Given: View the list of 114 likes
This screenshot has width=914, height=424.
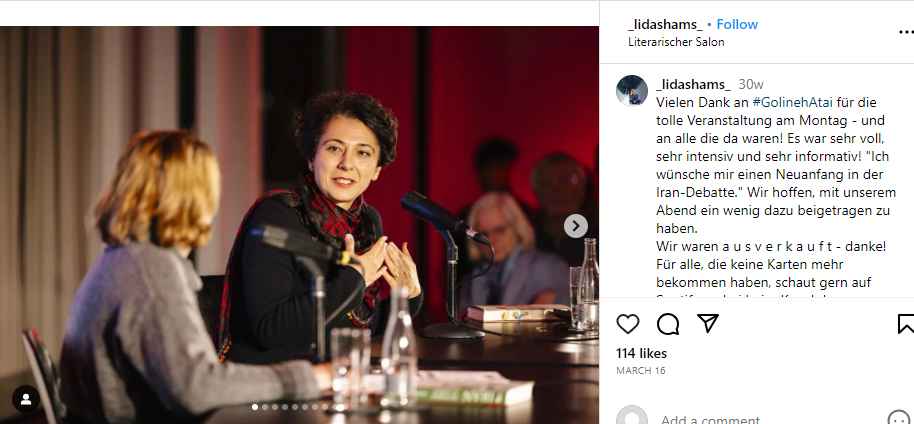Looking at the screenshot, I should point(641,353).
